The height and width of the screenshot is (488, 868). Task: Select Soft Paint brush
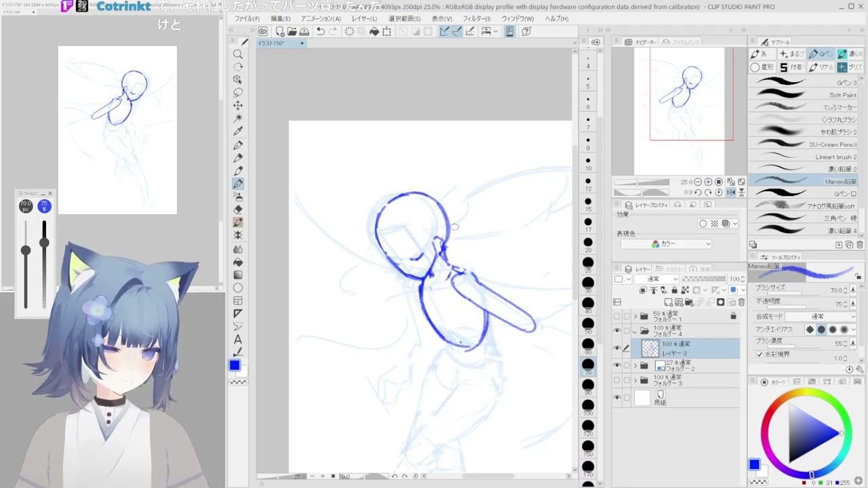804,95
